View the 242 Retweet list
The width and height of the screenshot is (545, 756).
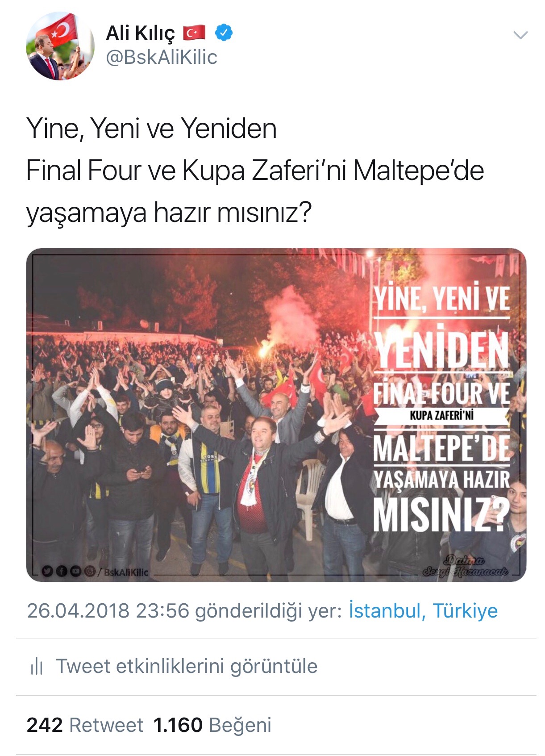85,725
